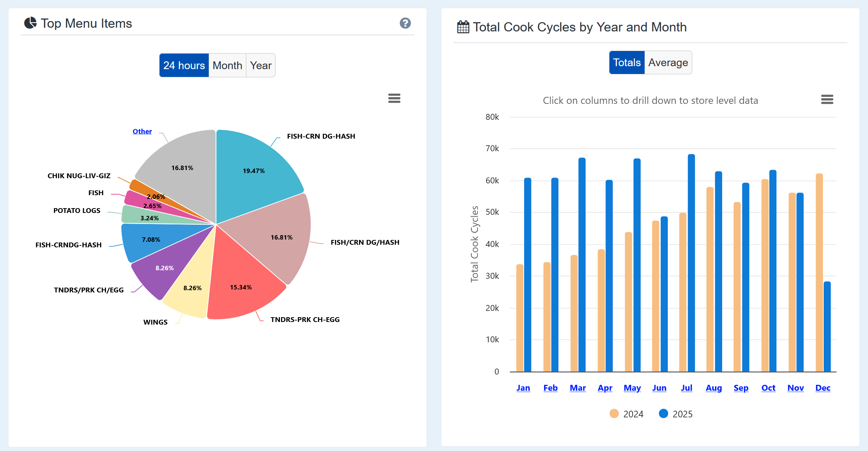Select the 24 hours time range
The image size is (868, 451).
click(x=184, y=65)
